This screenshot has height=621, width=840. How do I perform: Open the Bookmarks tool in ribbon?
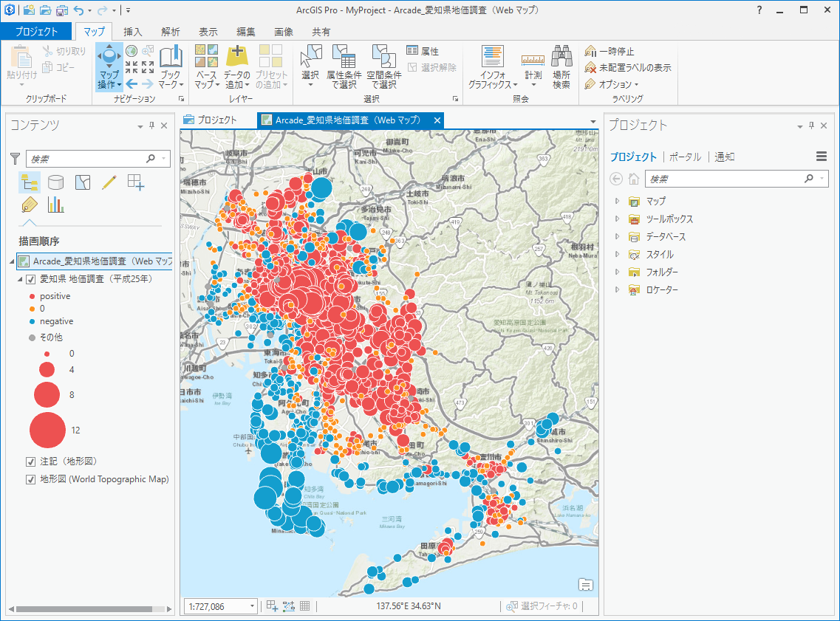click(171, 67)
